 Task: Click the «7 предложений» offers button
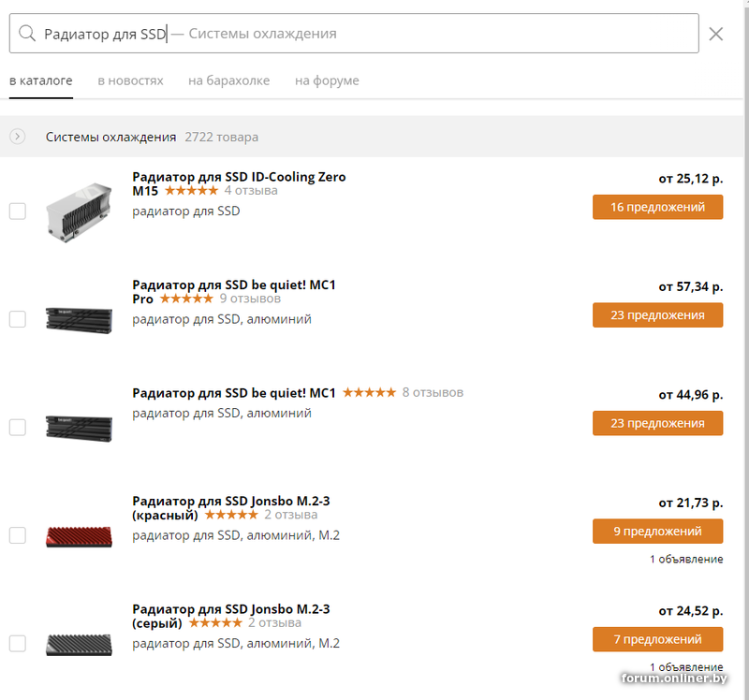tap(657, 639)
